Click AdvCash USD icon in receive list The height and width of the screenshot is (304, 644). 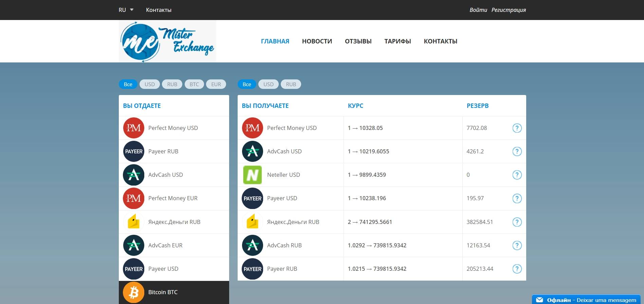pyautogui.click(x=252, y=151)
